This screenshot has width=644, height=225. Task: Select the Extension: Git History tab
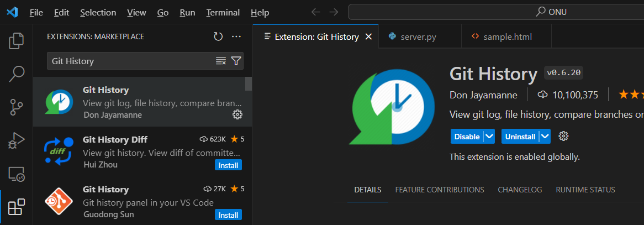[x=316, y=36]
